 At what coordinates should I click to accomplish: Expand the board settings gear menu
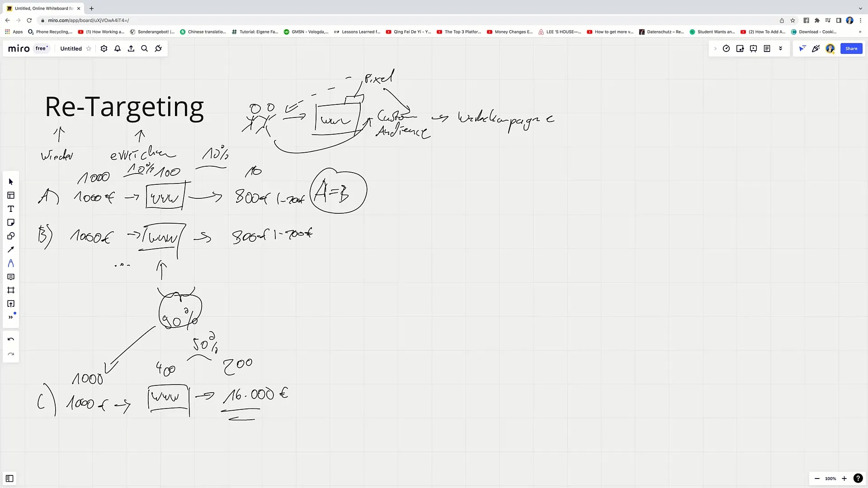(x=104, y=49)
